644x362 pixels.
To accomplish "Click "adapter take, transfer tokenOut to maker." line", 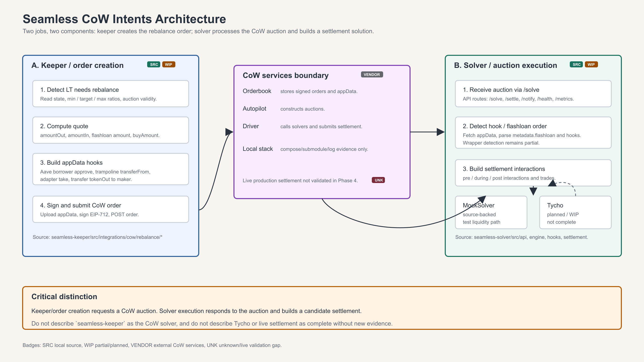I will 86,179.
